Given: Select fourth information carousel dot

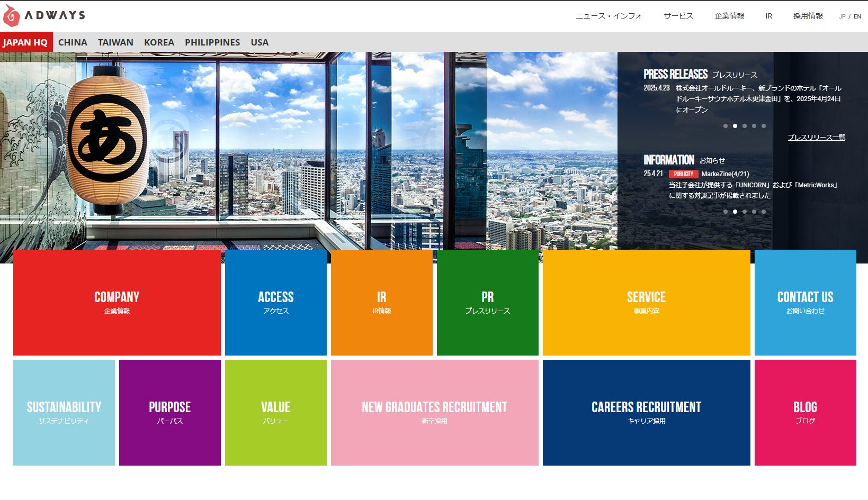Looking at the screenshot, I should 754,212.
